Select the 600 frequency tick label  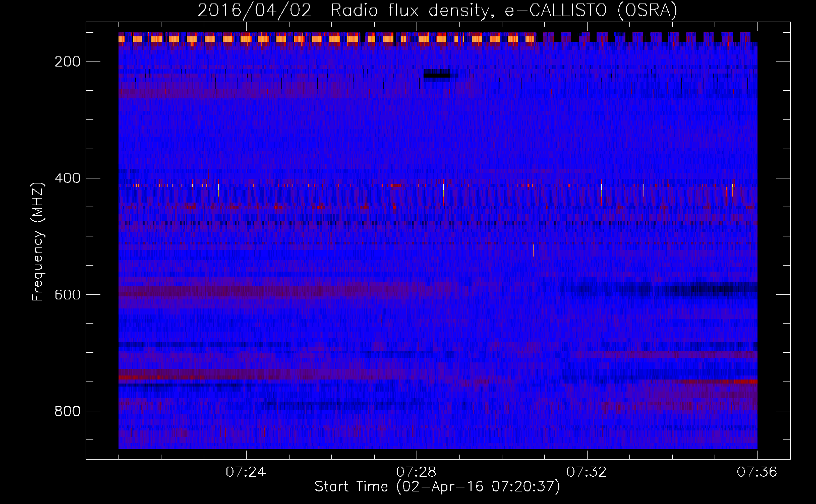[68, 295]
